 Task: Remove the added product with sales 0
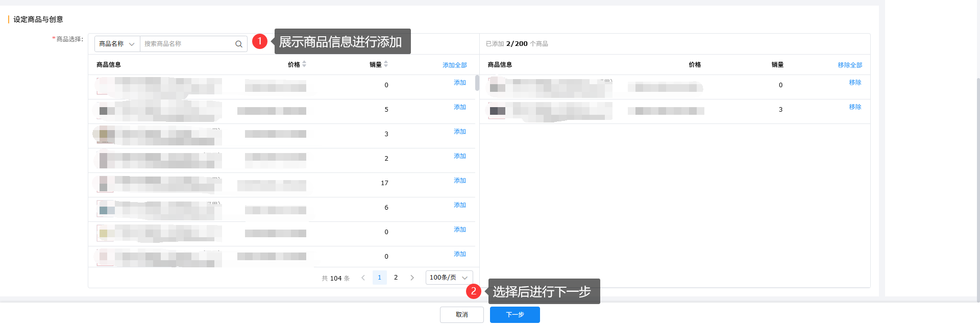(855, 83)
